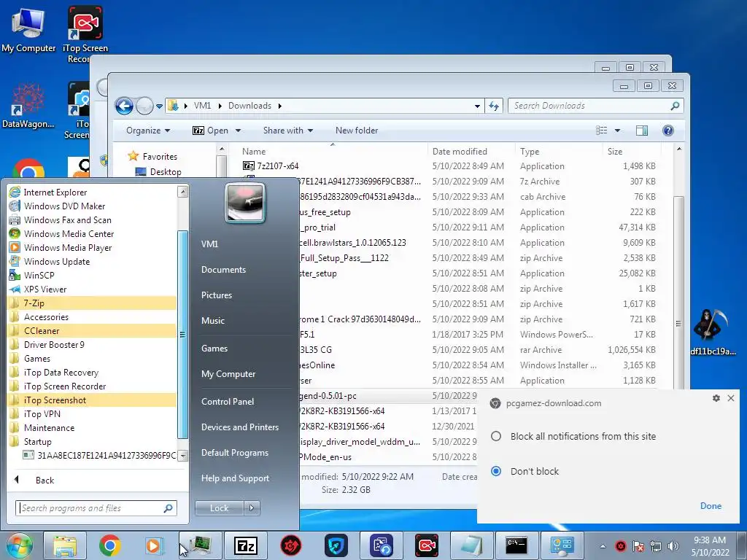This screenshot has width=747, height=560.
Task: Open Windows Update from program list
Action: point(57,261)
